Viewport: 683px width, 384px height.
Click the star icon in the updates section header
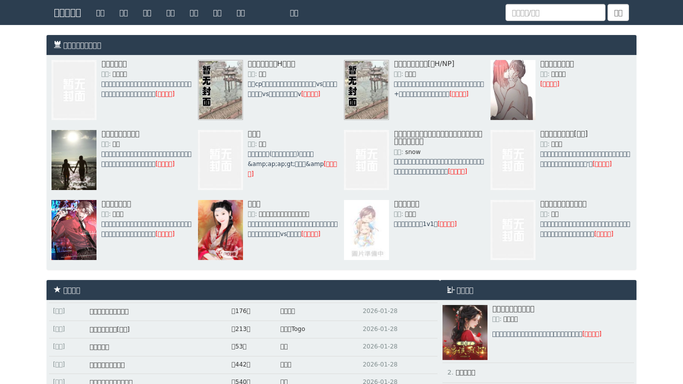point(57,290)
